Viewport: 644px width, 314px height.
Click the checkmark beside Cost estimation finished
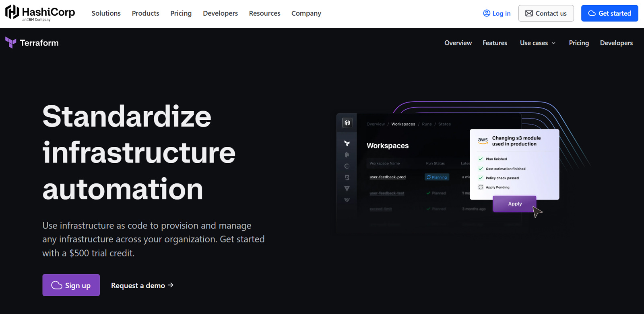tap(481, 168)
